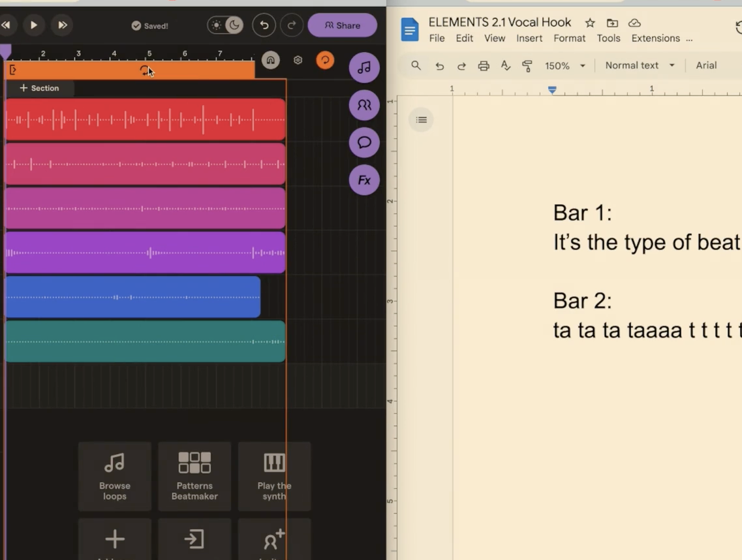Open the Tools menu in Docs
Viewport: 742px width, 560px height.
point(608,39)
